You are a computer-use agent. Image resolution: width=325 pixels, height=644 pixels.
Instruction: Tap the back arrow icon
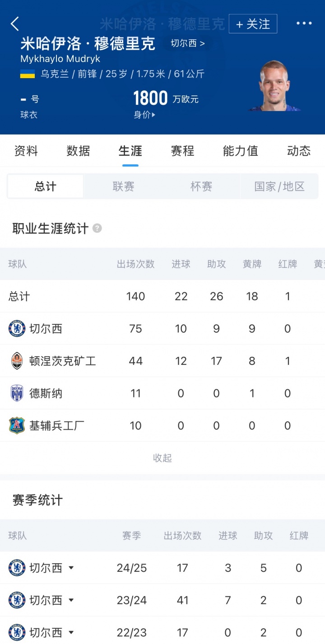[x=15, y=24]
